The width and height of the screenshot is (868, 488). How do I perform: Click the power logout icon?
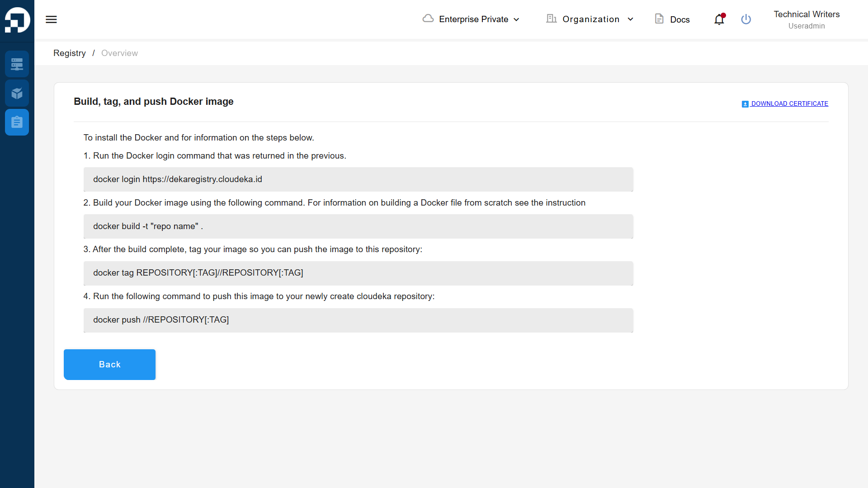tap(746, 19)
